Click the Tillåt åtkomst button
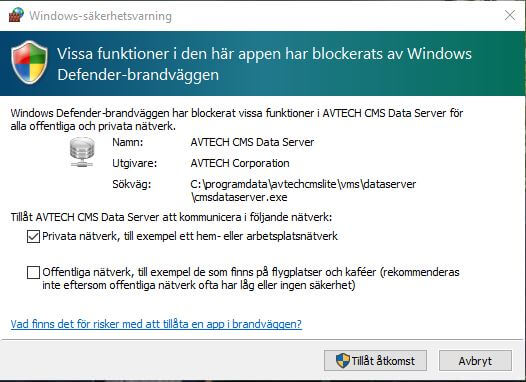 click(375, 361)
